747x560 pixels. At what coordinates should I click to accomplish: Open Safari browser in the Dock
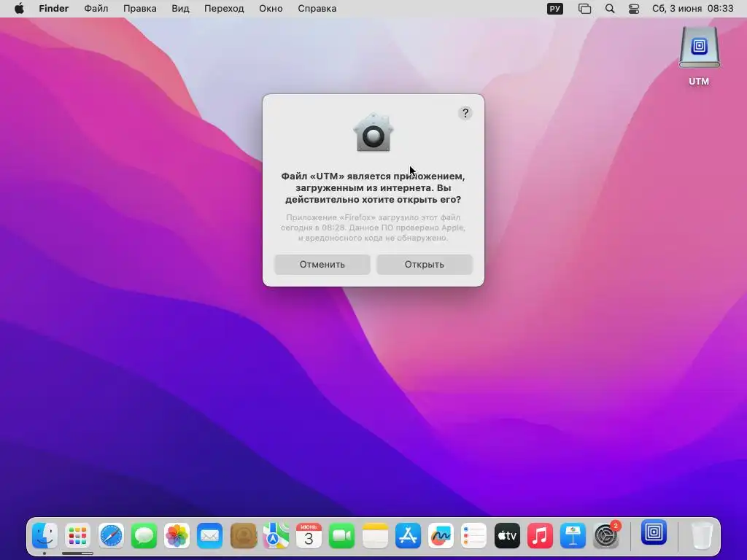111,536
